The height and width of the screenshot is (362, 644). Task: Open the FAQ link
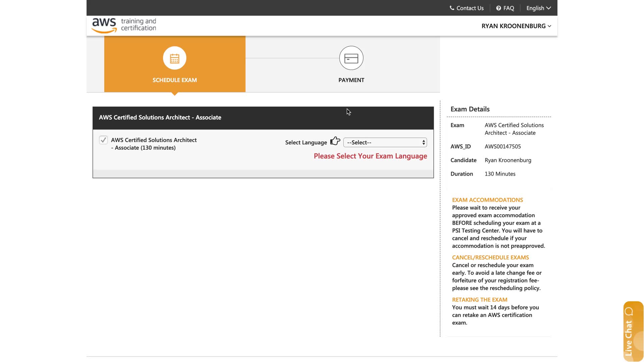pos(508,8)
